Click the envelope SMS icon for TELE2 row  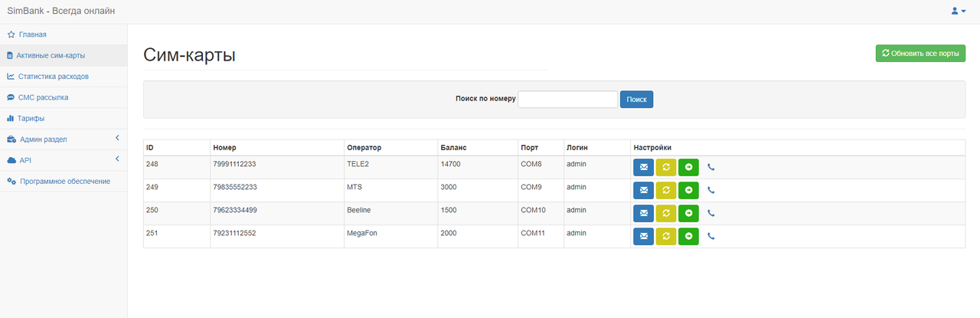pyautogui.click(x=643, y=167)
